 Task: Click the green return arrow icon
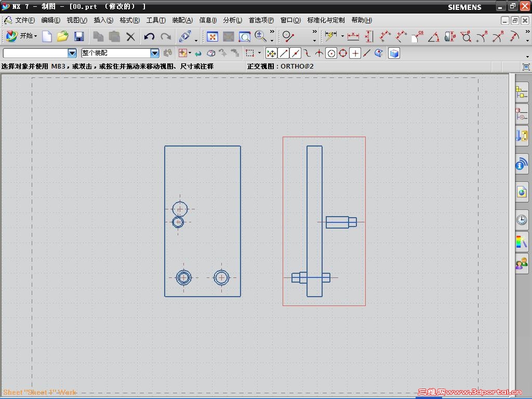tap(198, 54)
